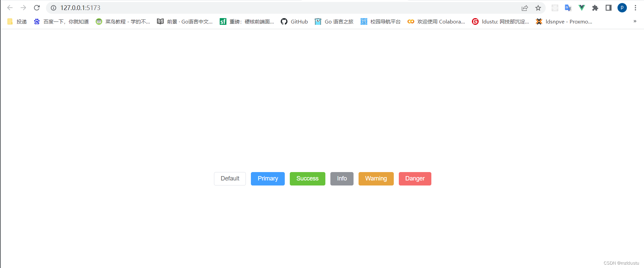Expand the hidden bookmarks chevron
This screenshot has width=644, height=268.
coord(635,21)
